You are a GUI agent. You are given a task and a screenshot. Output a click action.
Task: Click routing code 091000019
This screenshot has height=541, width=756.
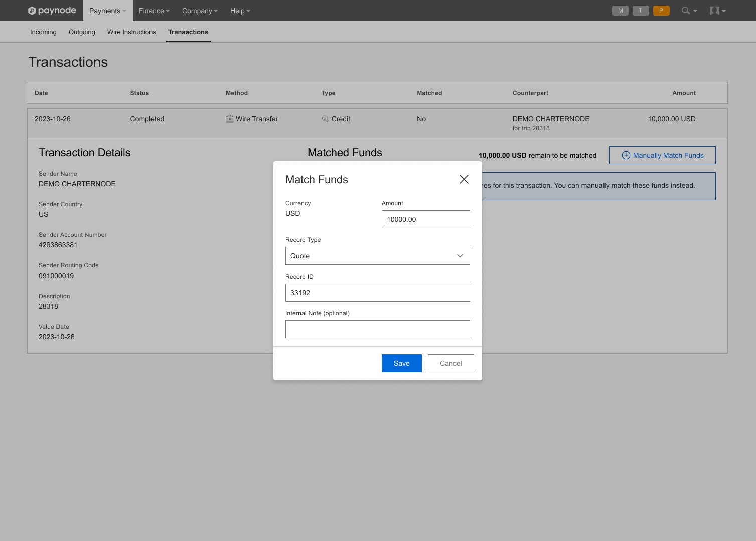coord(56,276)
